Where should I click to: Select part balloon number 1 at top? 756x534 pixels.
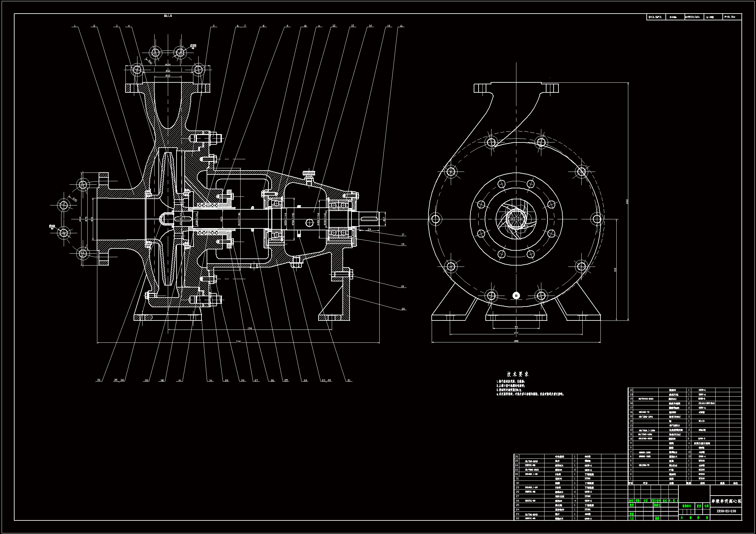(75, 26)
